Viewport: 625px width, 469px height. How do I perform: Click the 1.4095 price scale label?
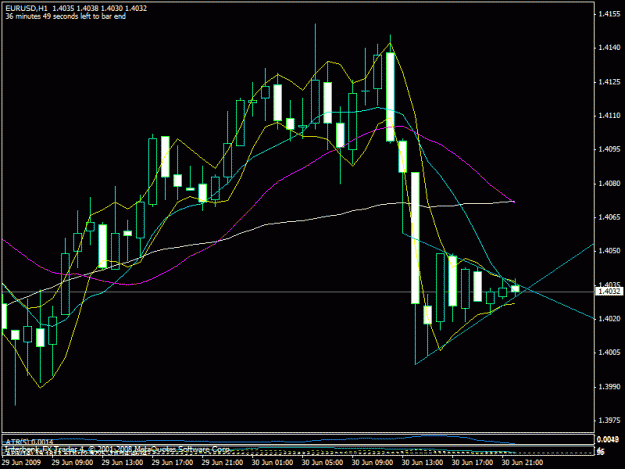click(609, 149)
